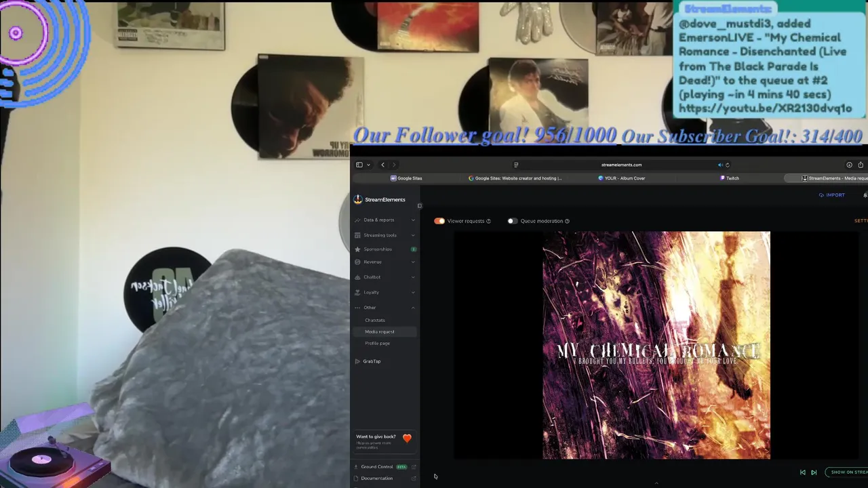Click the Loyalty icon in sidebar
The height and width of the screenshot is (488, 868).
(x=357, y=292)
